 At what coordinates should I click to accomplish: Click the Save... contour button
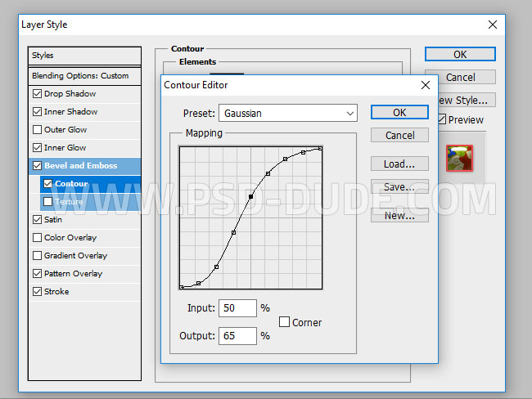click(x=399, y=187)
